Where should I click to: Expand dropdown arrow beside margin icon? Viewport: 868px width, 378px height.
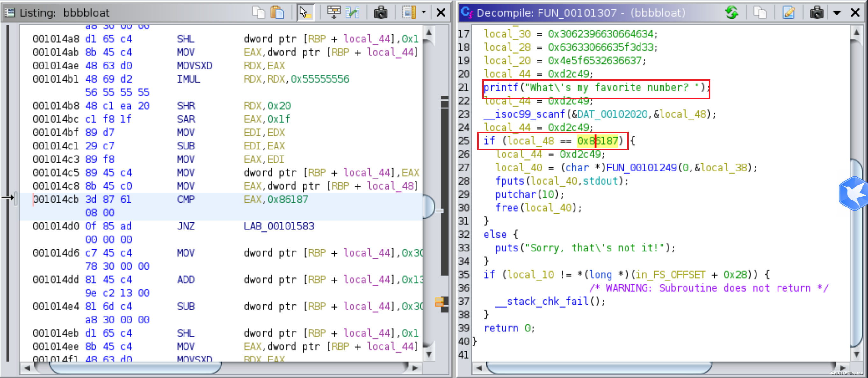click(x=423, y=13)
